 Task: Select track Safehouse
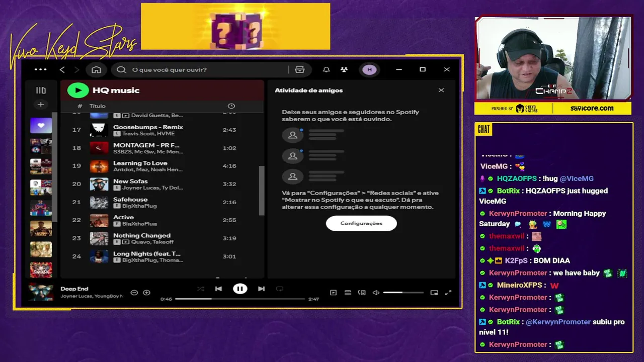(x=163, y=202)
